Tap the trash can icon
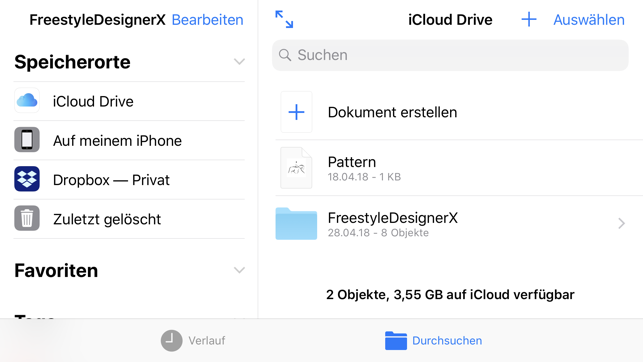Screen dimensions: 643x362 point(27,218)
